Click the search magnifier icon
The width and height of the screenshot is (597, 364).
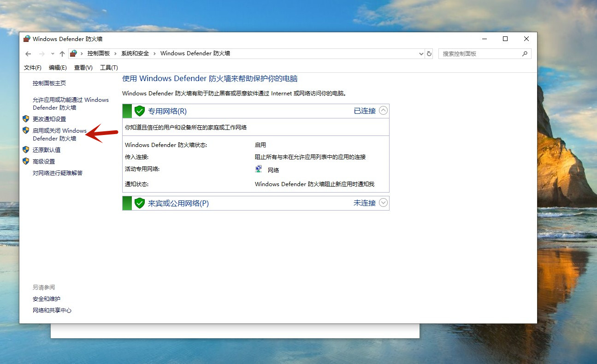coord(525,53)
